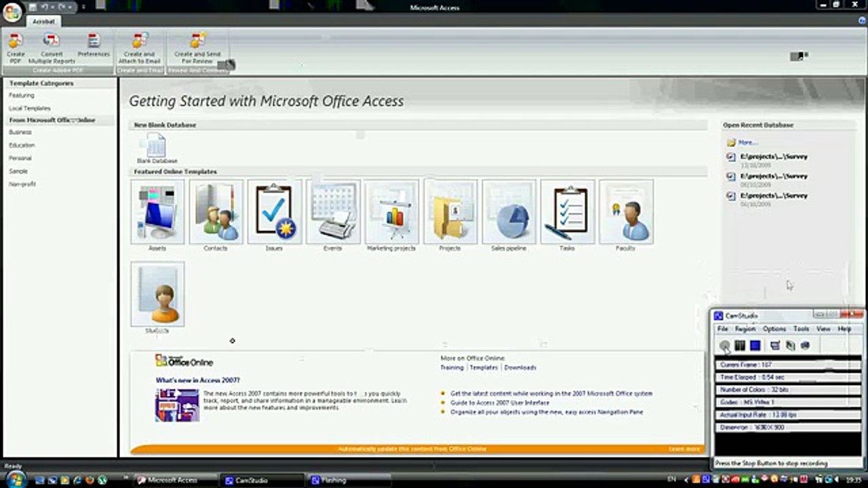
Task: Select Featuring template category
Action: pos(22,96)
